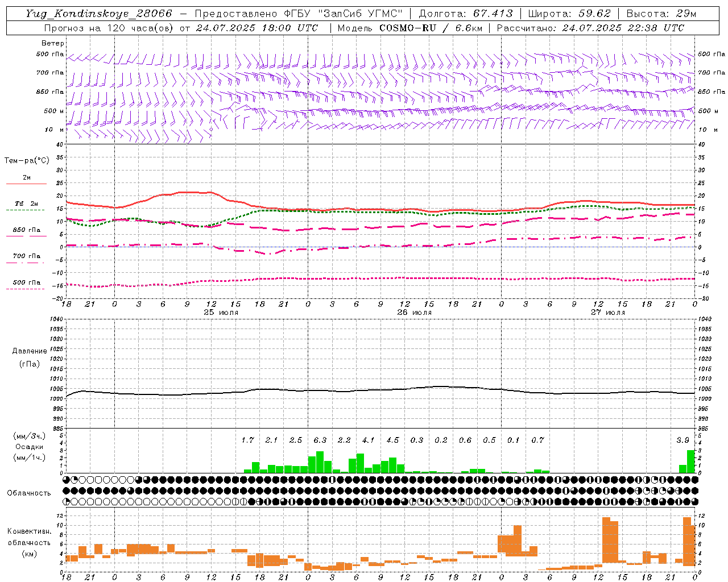Click the 'Давление' pressure label
Screen dimensions: 728x582
[30, 351]
